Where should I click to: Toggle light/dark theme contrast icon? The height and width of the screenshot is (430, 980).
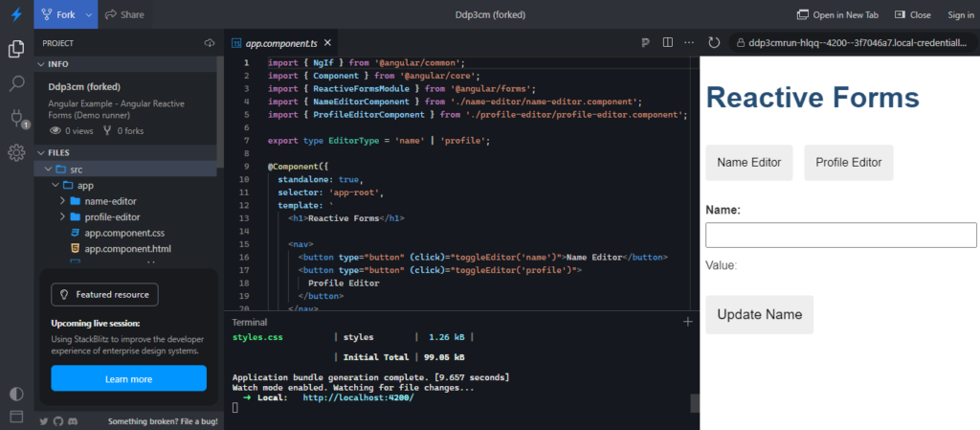click(x=16, y=394)
